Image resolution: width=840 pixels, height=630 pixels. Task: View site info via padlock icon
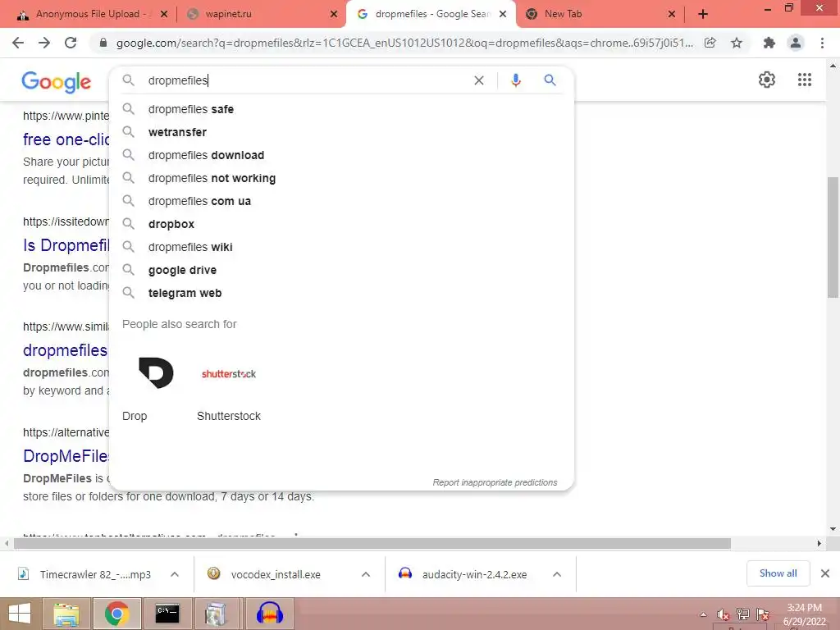click(103, 43)
